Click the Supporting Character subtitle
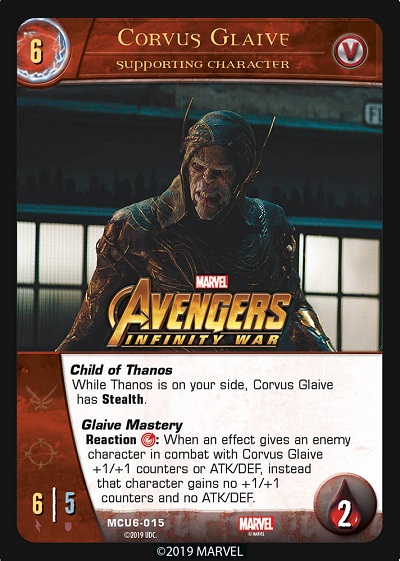This screenshot has height=561, width=400. click(203, 65)
